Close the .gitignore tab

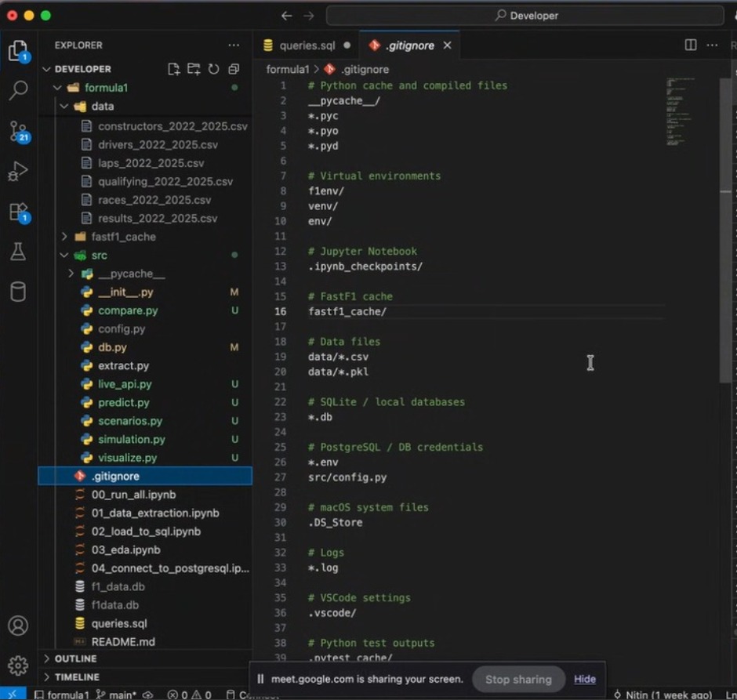(448, 45)
